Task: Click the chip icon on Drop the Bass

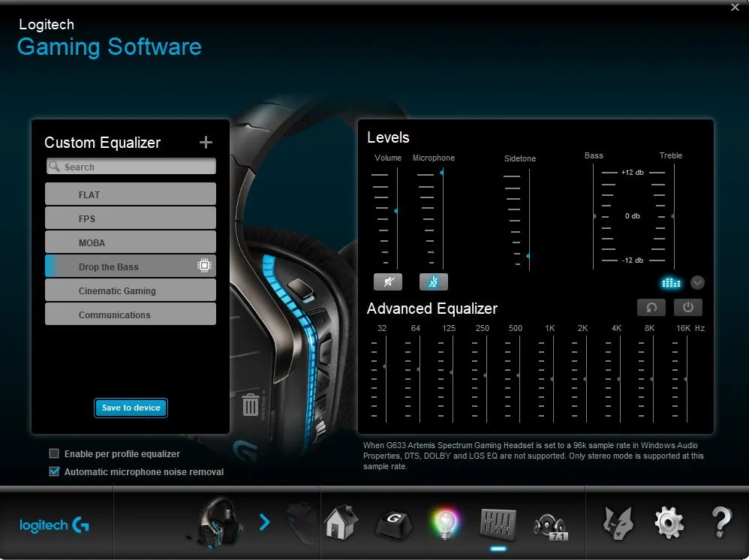Action: pyautogui.click(x=204, y=266)
